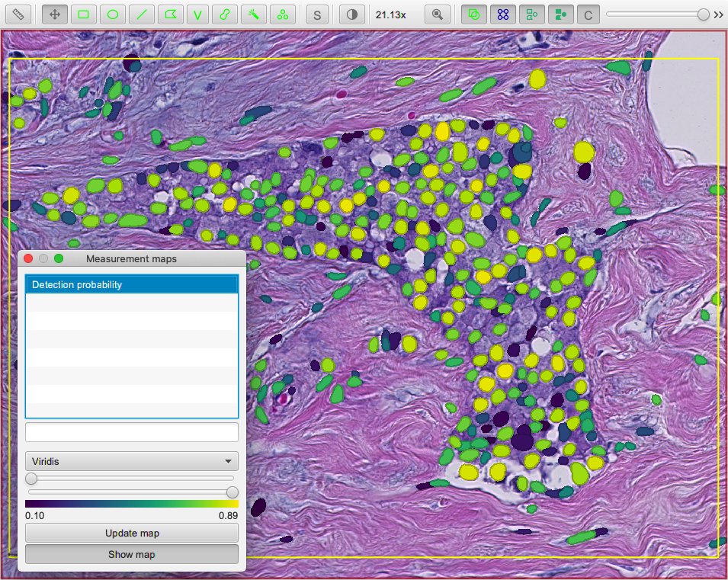The image size is (728, 580).
Task: Select the Line annotation tool
Action: 142,14
